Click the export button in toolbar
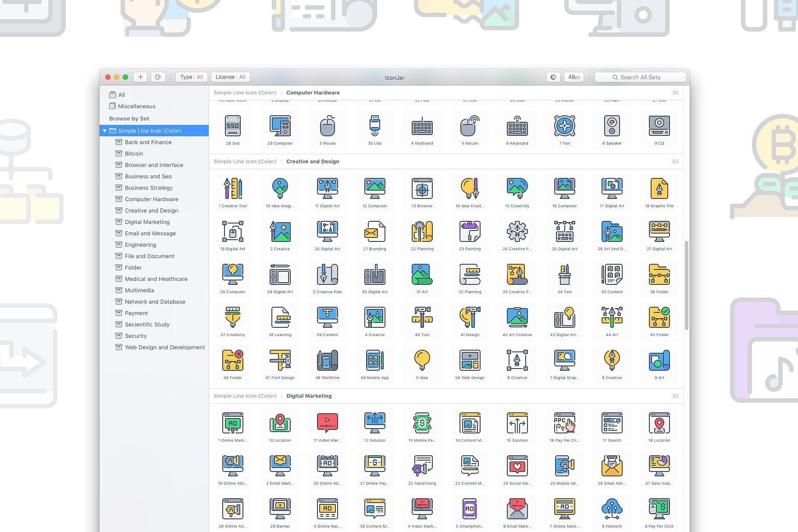This screenshot has height=532, width=798. (x=158, y=77)
